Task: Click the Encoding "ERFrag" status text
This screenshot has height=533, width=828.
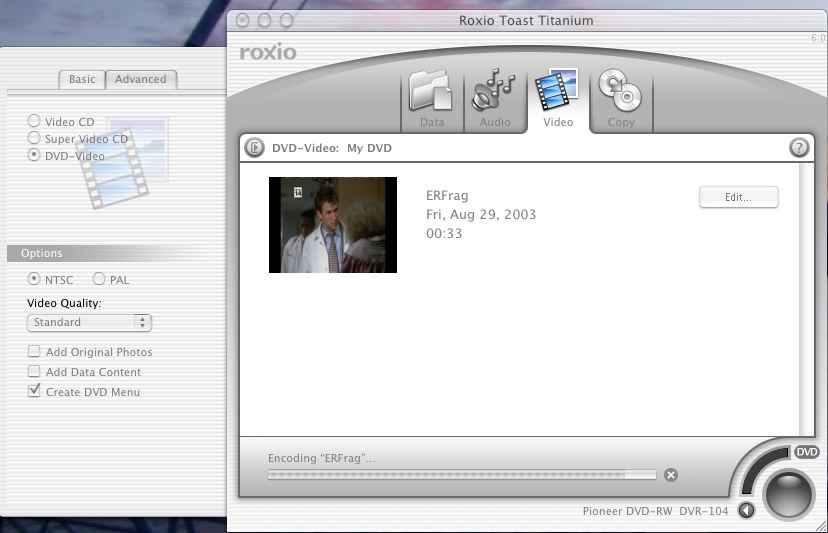Action: point(321,458)
